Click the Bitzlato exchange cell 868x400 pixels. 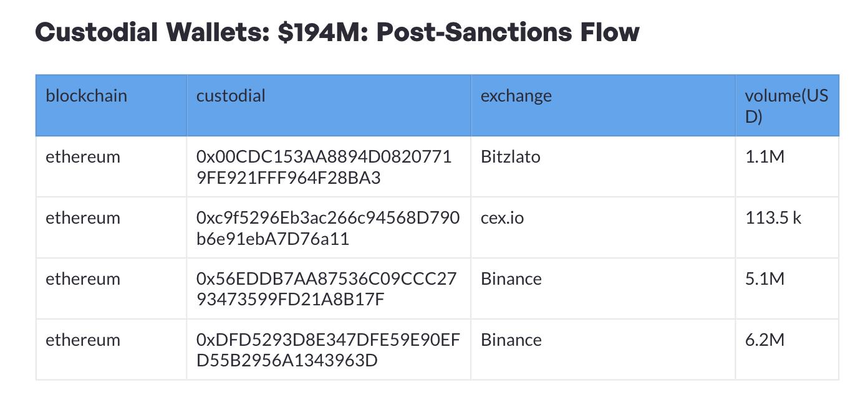[510, 157]
